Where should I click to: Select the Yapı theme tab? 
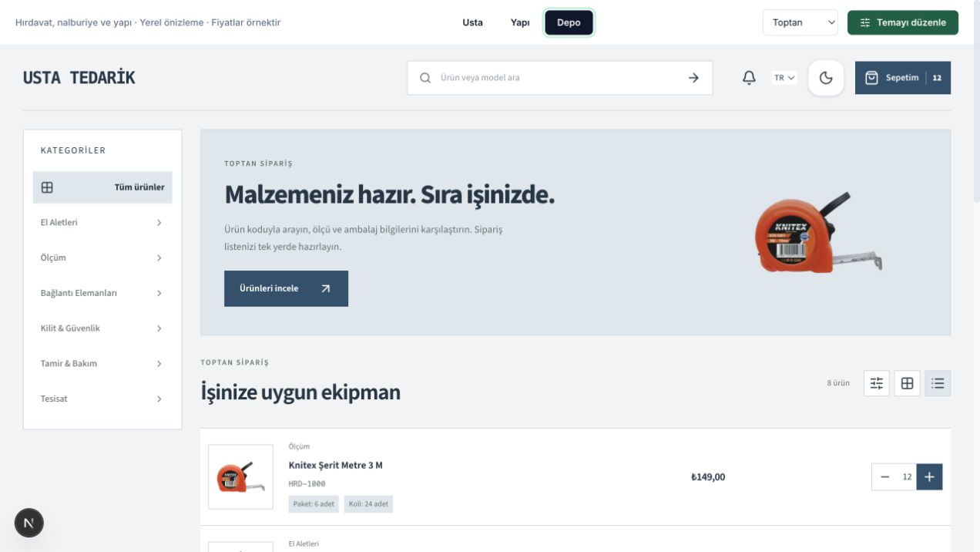[520, 22]
